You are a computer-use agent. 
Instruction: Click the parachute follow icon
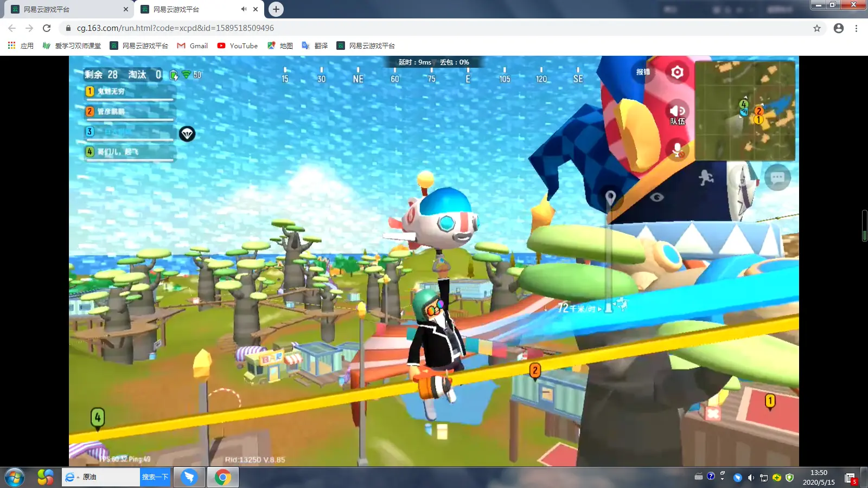click(x=187, y=133)
